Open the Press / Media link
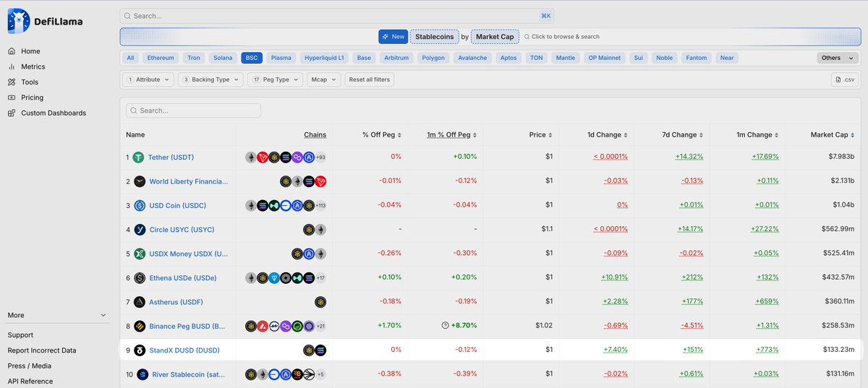The height and width of the screenshot is (388, 868). tap(30, 366)
